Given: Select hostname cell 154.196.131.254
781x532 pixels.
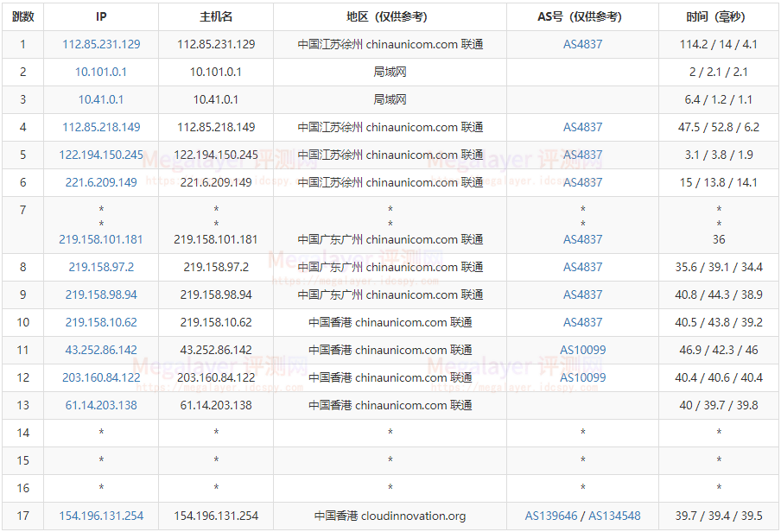Looking at the screenshot, I should coord(216,516).
